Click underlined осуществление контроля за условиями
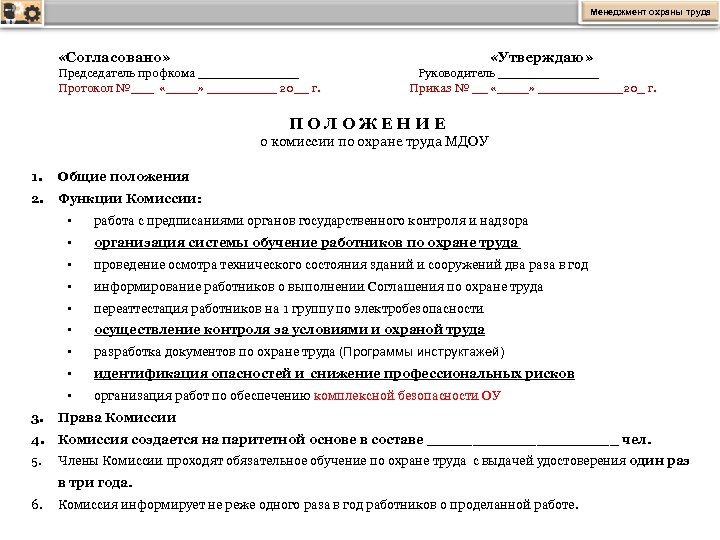The image size is (720, 540). tap(289, 330)
